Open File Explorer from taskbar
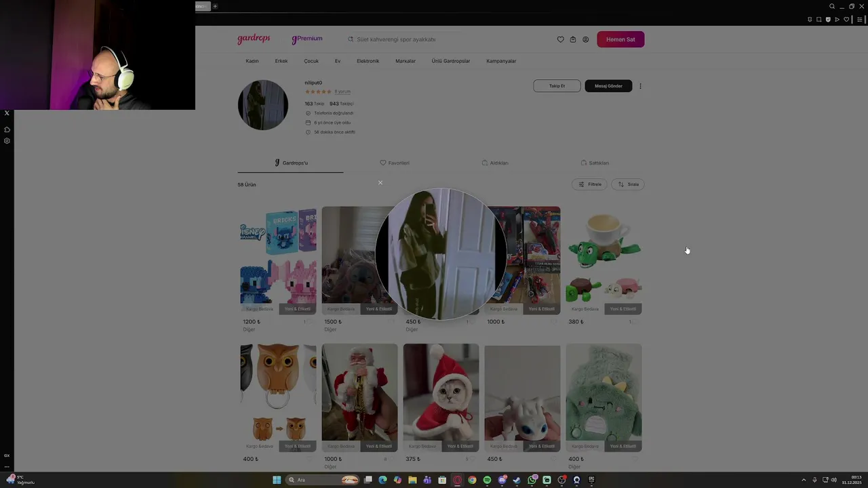Viewport: 868px width, 488px height. [412, 480]
